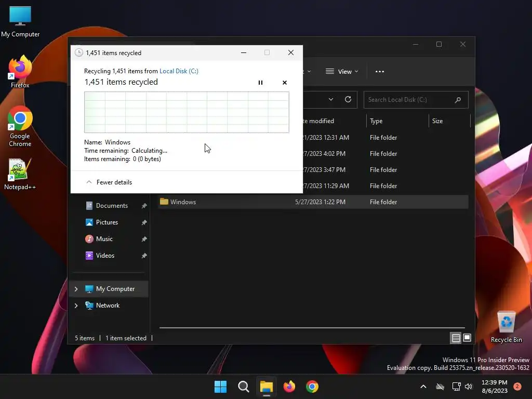Open the volume tray icon
This screenshot has height=399, width=532.
click(x=469, y=387)
